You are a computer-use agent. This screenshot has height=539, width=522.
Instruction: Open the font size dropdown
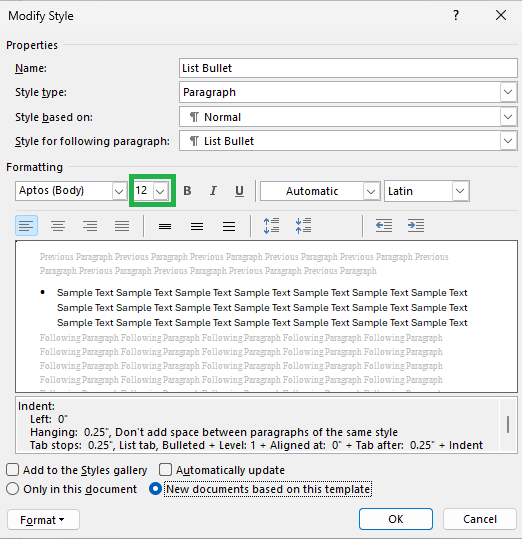[160, 191]
